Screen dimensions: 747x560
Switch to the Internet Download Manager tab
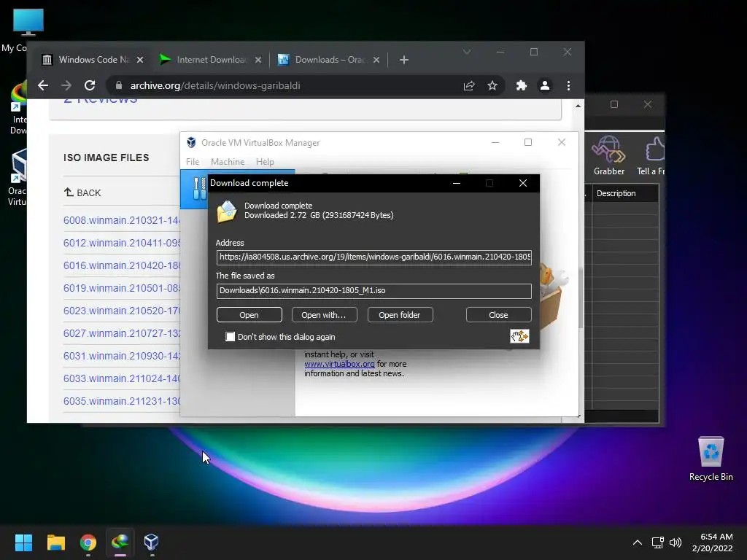pyautogui.click(x=211, y=60)
